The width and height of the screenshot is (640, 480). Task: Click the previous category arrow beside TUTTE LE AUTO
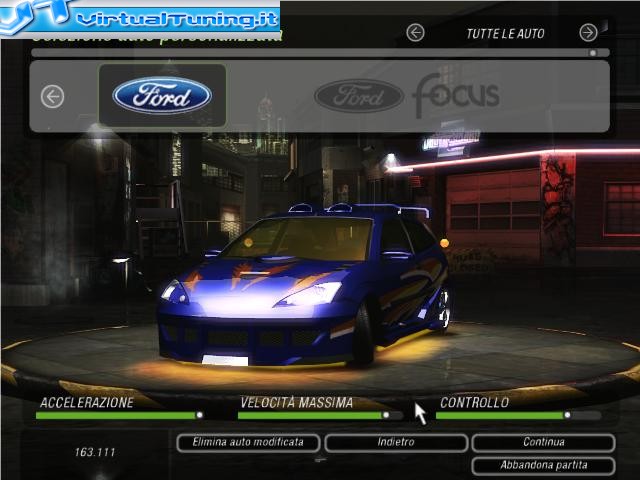pos(415,33)
